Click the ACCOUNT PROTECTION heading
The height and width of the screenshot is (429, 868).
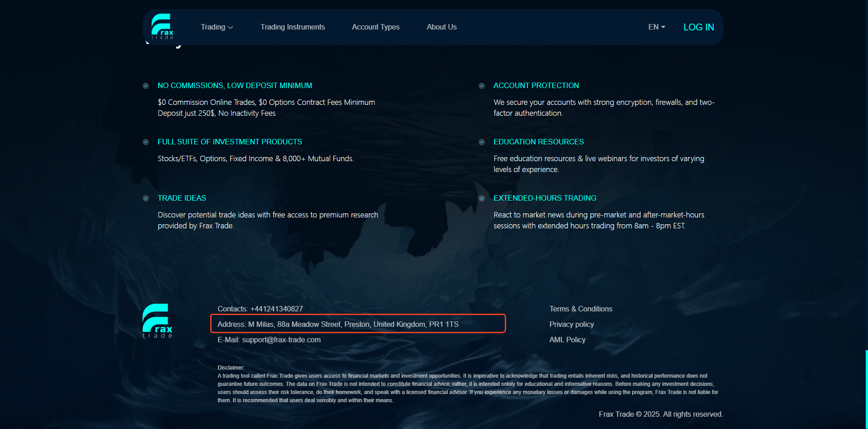(536, 85)
